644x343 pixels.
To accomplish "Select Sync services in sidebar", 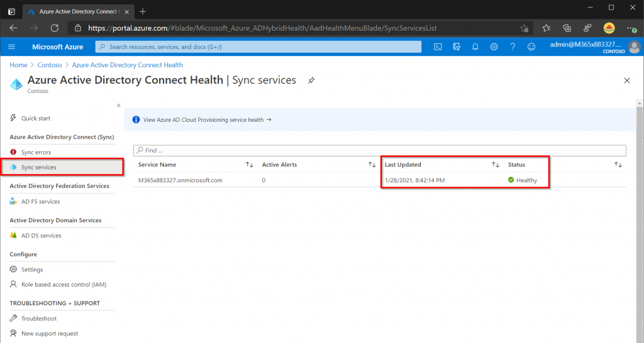I will [62, 167].
